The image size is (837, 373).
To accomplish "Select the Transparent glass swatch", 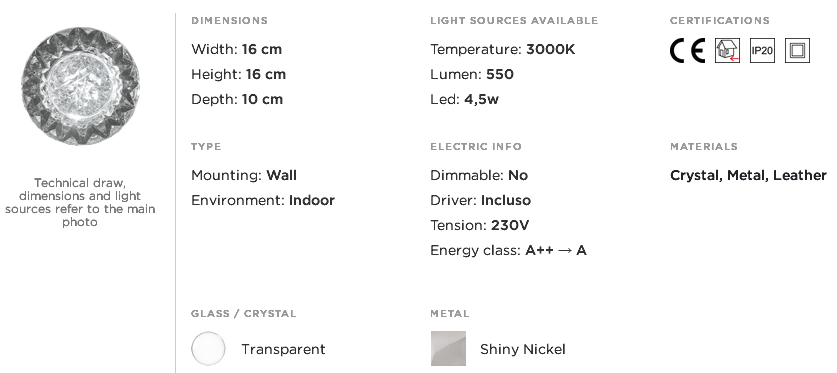I will pos(208,349).
